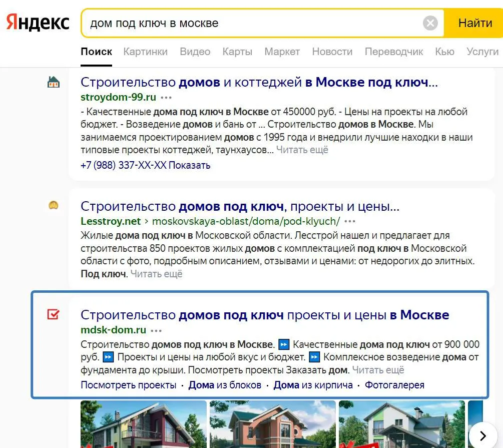Screen dimensions: 503x448
Task: Open options menu next to mdsk-dom.ru
Action: [x=156, y=330]
